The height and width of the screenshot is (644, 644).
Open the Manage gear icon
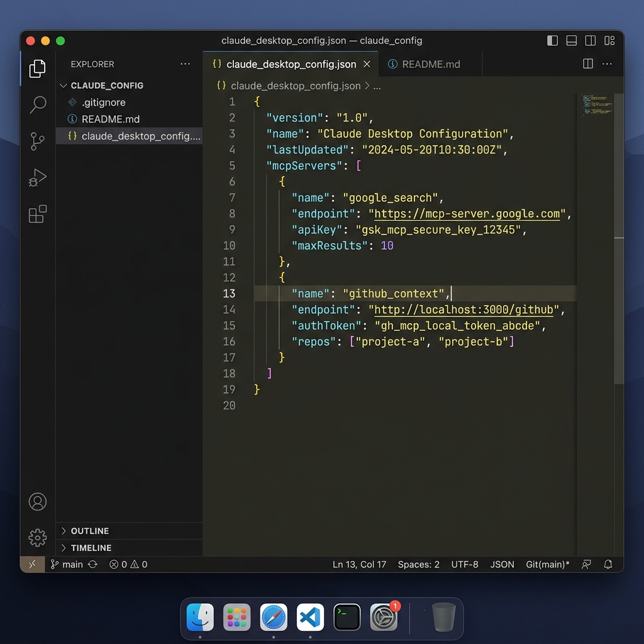(37, 538)
